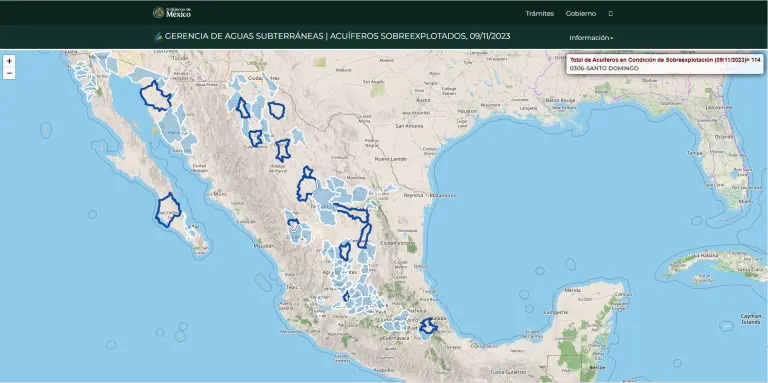Screen dimensions: 768x383
Task: Click the 0306-SANTO DOMINGO label in info box
Action: click(x=604, y=68)
